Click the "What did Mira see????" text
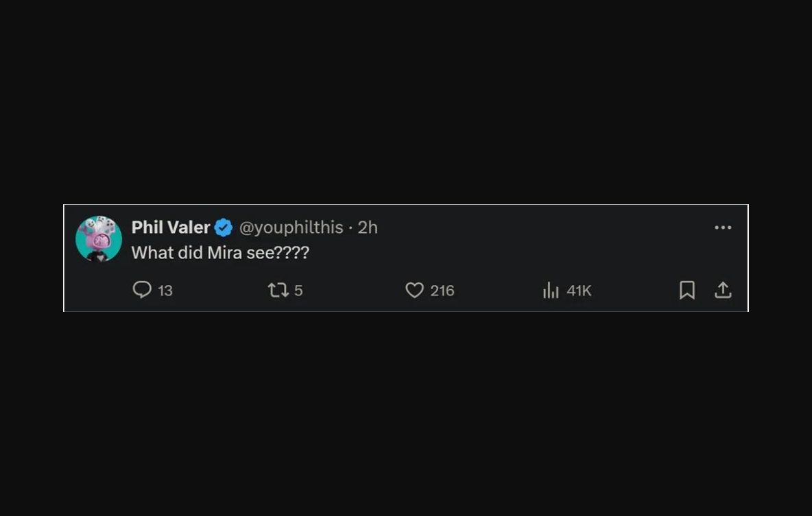 (x=220, y=253)
